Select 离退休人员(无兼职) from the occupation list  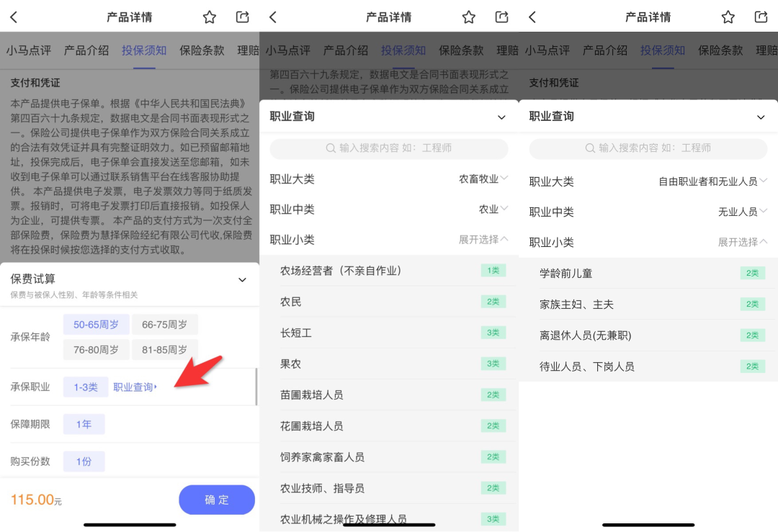coord(585,335)
